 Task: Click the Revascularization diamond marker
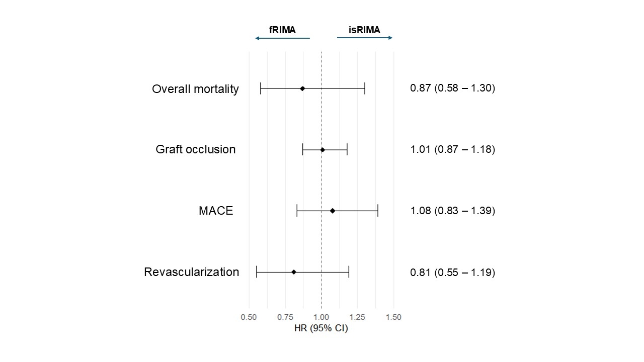(x=294, y=272)
